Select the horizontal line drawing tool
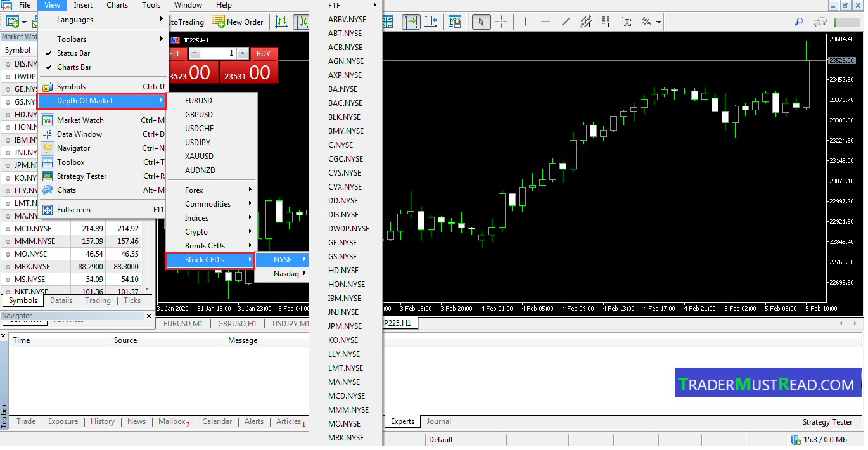The image size is (868, 450). (x=545, y=22)
